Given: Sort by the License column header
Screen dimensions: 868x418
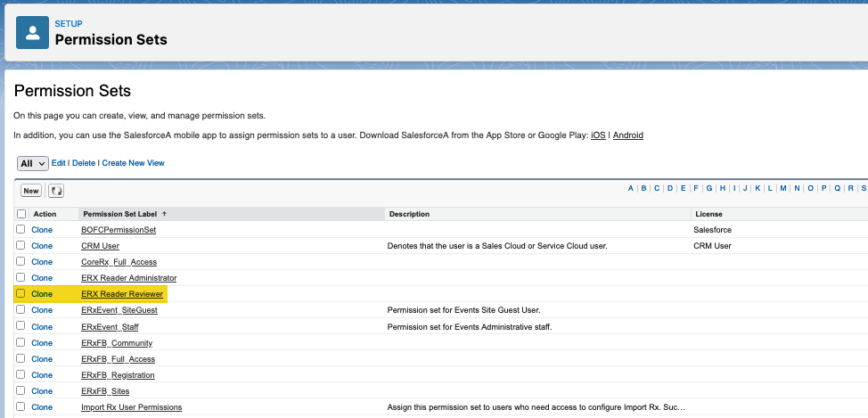Looking at the screenshot, I should click(x=709, y=214).
